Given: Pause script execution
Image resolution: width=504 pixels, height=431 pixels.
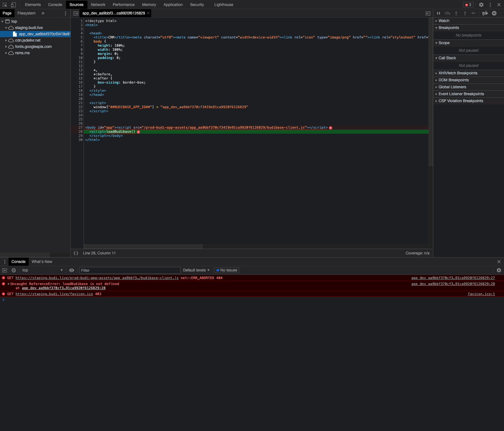Looking at the screenshot, I should (x=438, y=13).
